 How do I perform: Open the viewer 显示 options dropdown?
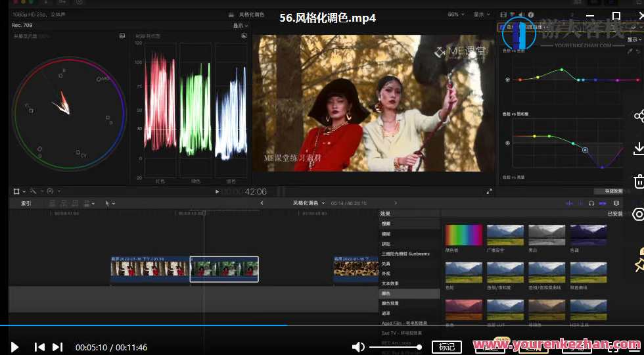(482, 14)
